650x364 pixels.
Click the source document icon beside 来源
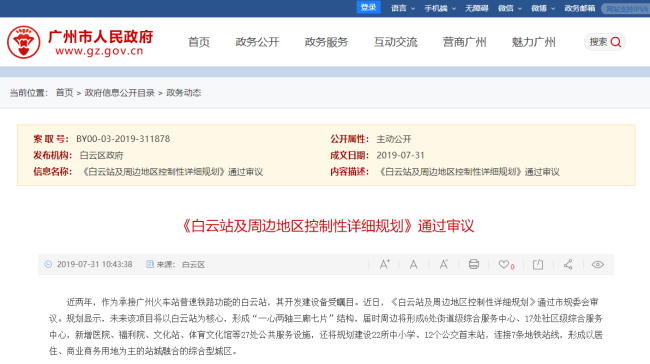(x=150, y=264)
